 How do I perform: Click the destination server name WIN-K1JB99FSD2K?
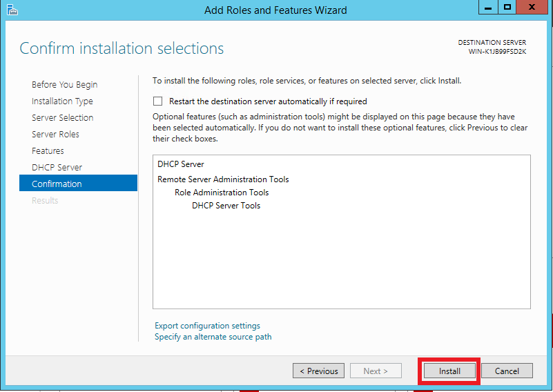pyautogui.click(x=497, y=52)
